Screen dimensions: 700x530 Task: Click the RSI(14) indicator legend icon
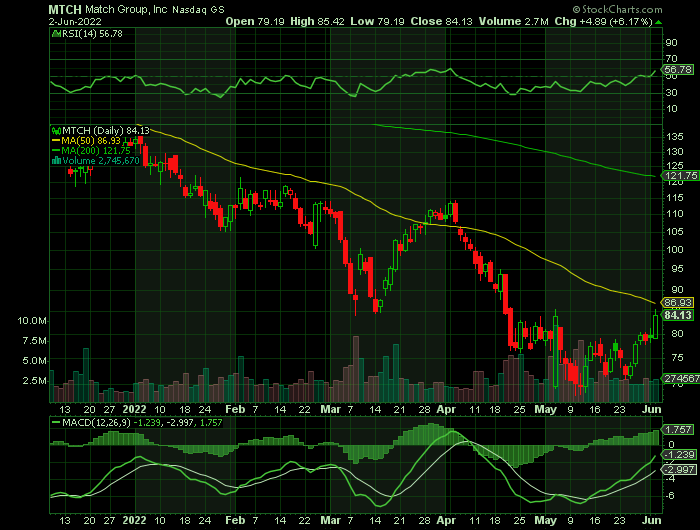click(57, 33)
